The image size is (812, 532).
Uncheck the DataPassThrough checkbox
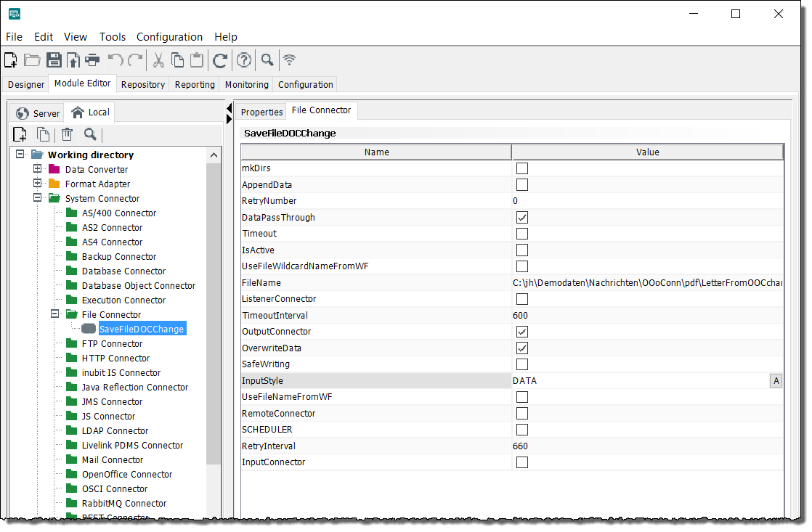pos(521,218)
